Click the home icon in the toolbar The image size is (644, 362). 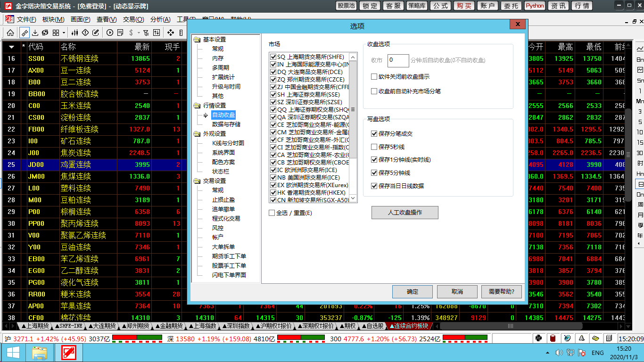pyautogui.click(x=10, y=33)
